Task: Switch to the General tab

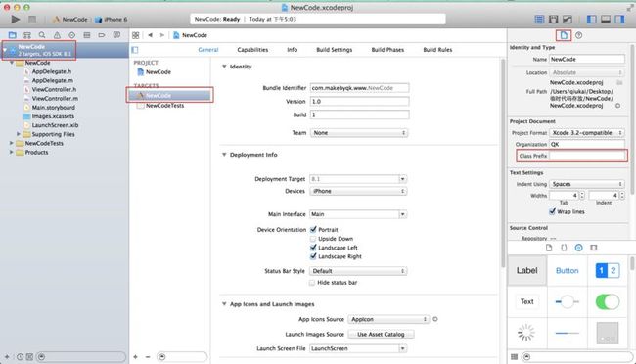Action: [208, 50]
